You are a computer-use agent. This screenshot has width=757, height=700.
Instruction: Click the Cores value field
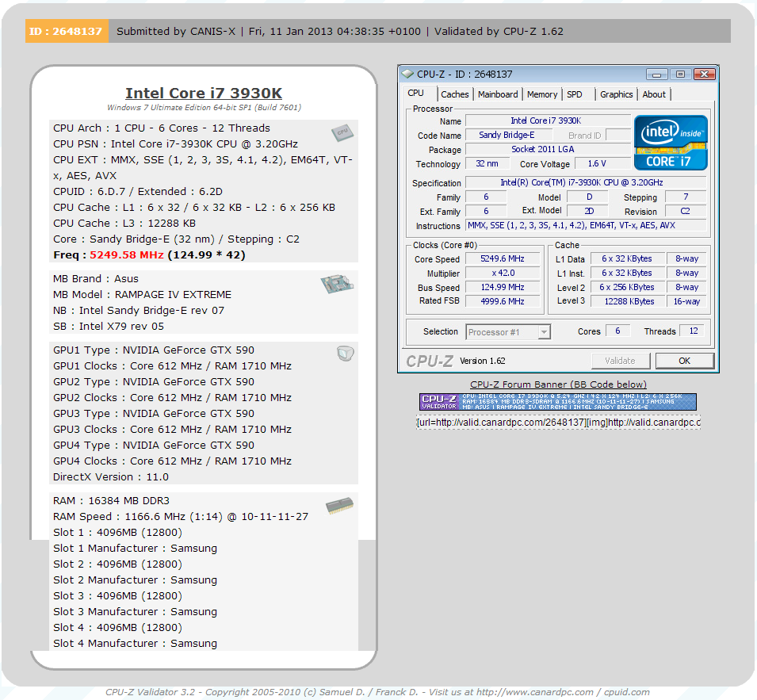click(x=617, y=331)
